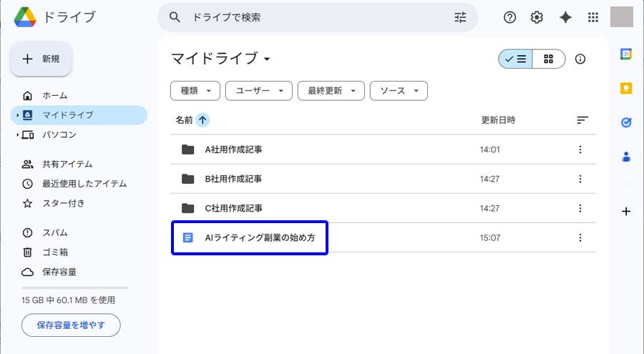Toggle sort direction arrow next to 名前

click(203, 120)
